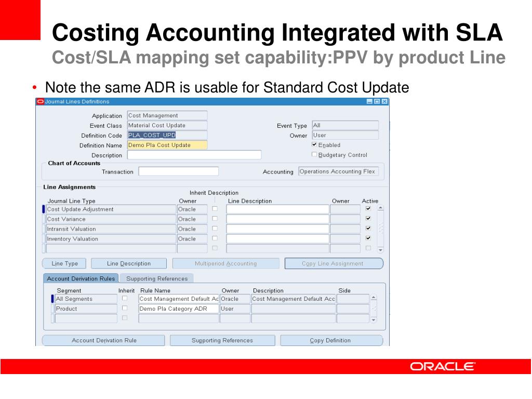Select the Intransit Valuation journal line type
The height and width of the screenshot is (399, 532).
point(111,229)
